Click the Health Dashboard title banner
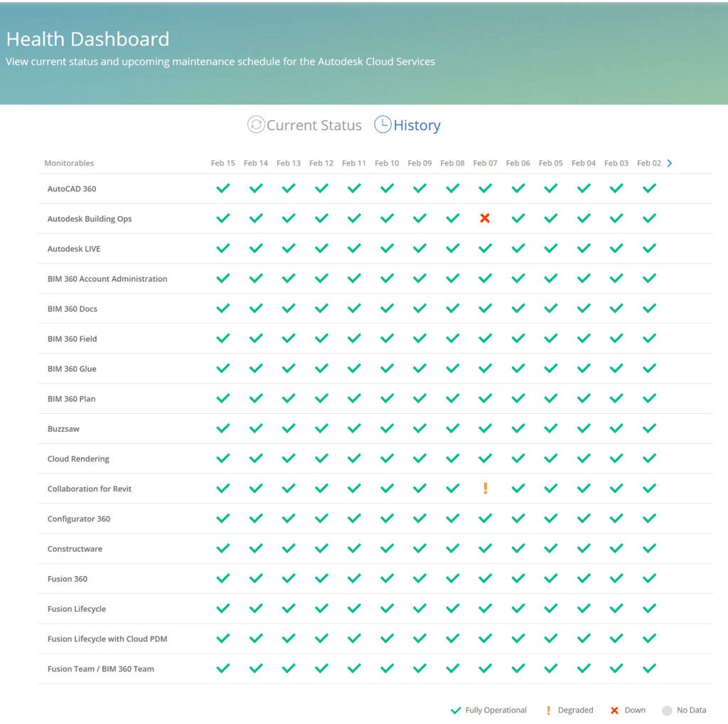The height and width of the screenshot is (724, 728). (87, 39)
